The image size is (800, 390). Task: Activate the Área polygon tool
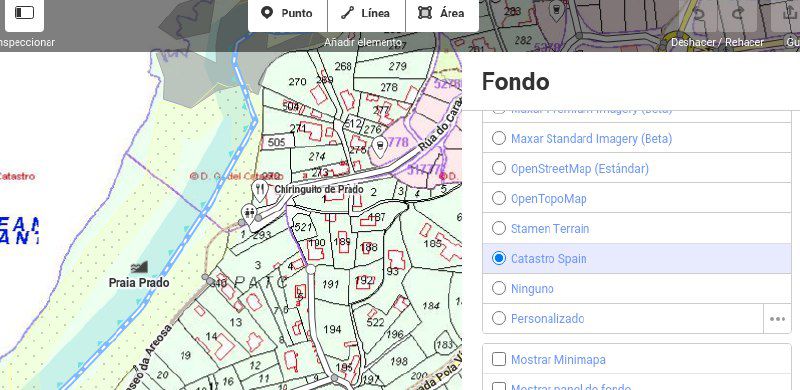[x=442, y=13]
